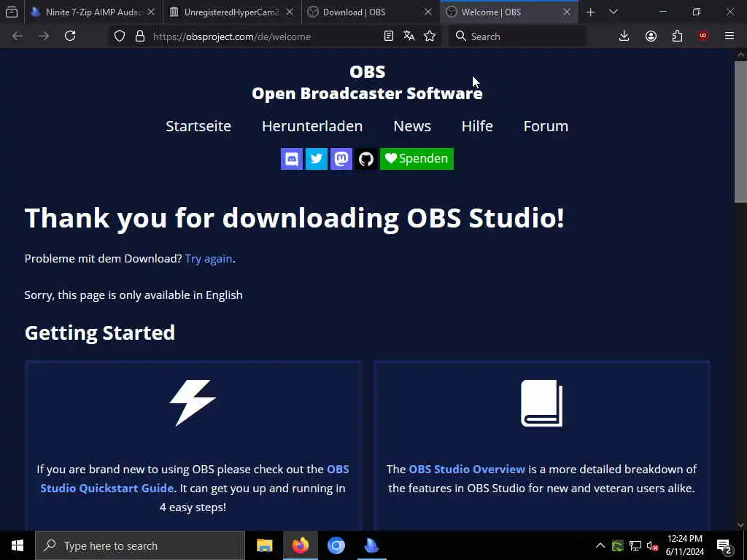Open tracking protection shield icon
This screenshot has width=747, height=560.
pos(120,36)
